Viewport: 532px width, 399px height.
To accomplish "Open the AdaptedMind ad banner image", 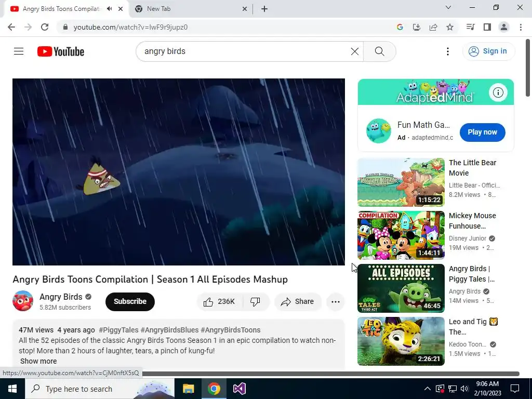I will coord(436,92).
